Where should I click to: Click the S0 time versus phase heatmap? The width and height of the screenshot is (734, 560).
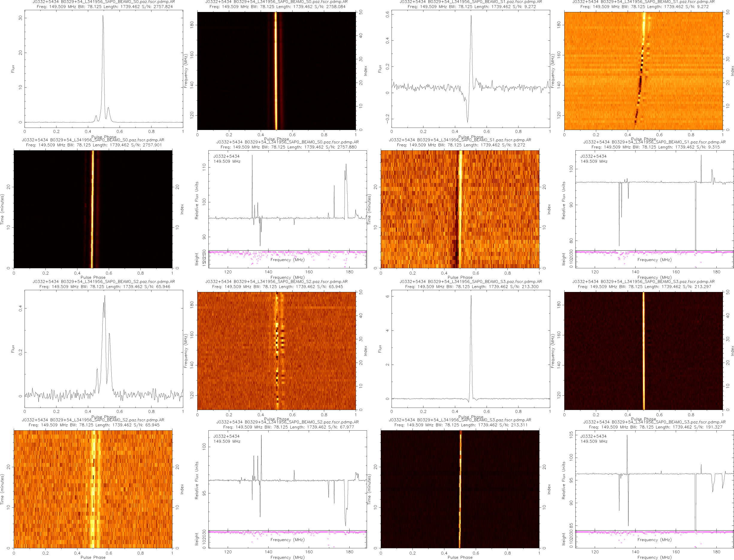coord(93,209)
